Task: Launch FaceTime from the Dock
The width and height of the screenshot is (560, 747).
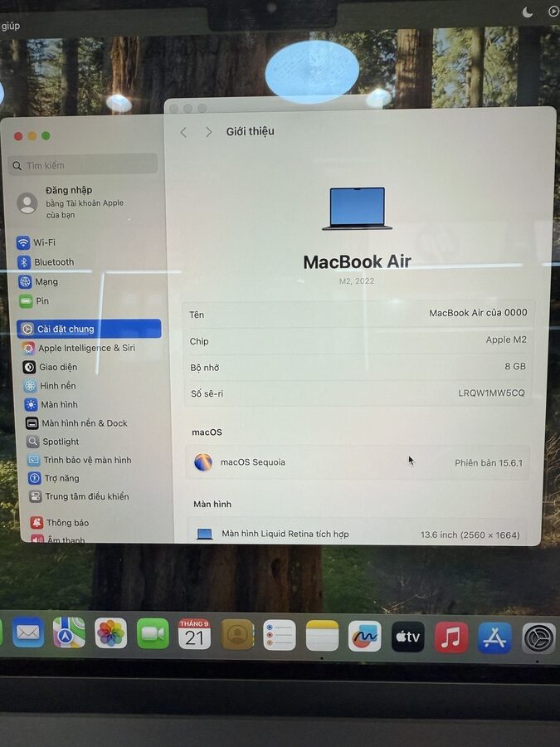Action: (x=153, y=633)
